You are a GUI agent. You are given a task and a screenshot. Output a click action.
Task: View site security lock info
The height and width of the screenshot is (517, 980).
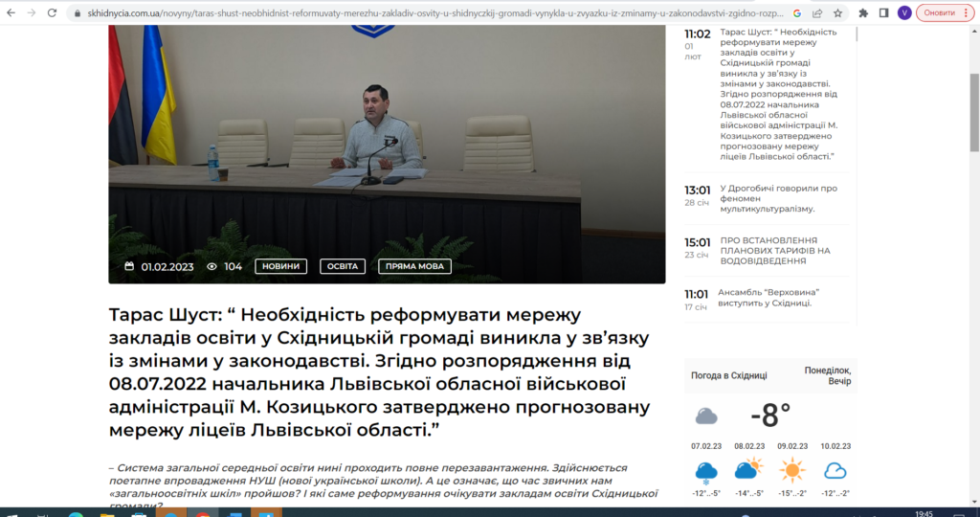coord(78,13)
